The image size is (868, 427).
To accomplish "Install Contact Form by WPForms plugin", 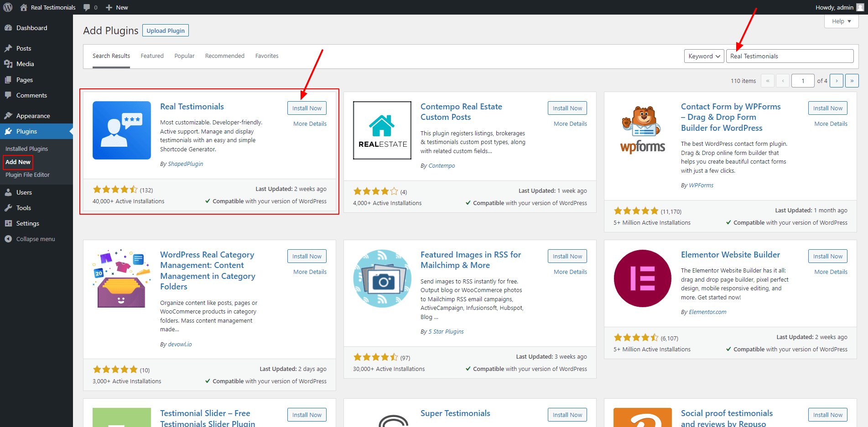I will pos(828,108).
